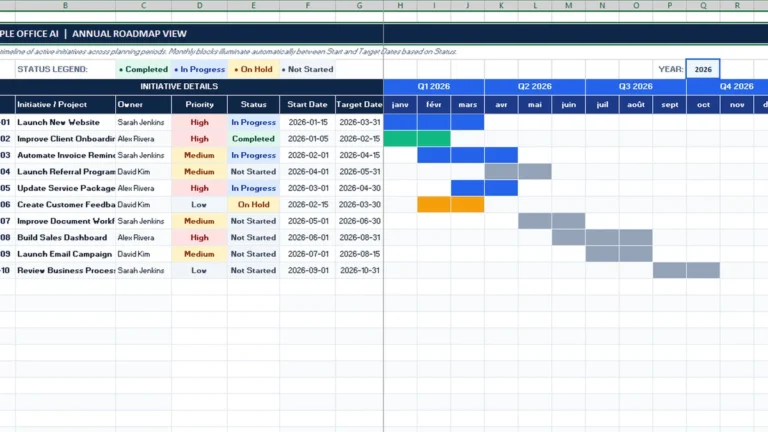Select the green janv block for Improve Client Onboarding
This screenshot has width=768, height=432.
tap(400, 139)
